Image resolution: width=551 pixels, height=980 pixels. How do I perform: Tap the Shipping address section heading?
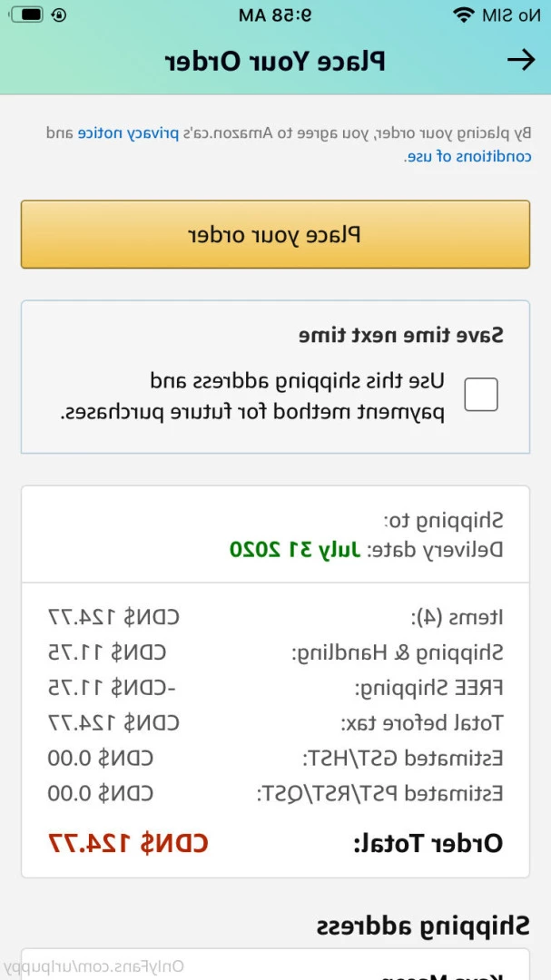[x=422, y=926]
